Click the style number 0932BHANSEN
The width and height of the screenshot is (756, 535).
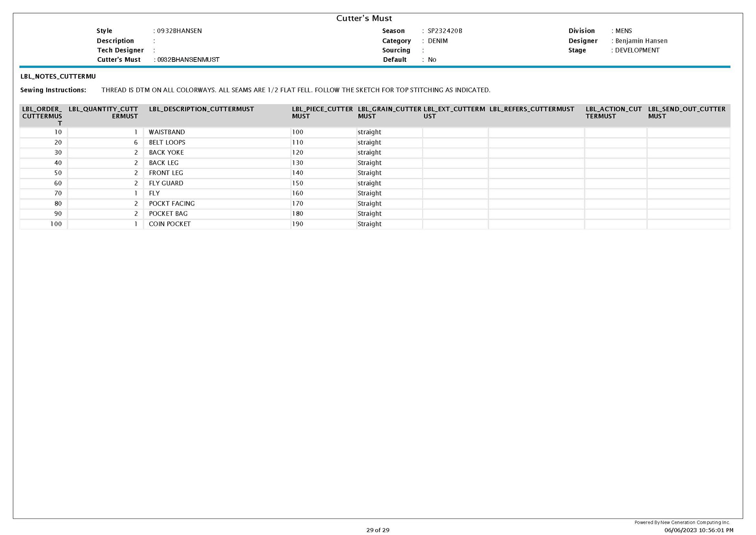[179, 31]
